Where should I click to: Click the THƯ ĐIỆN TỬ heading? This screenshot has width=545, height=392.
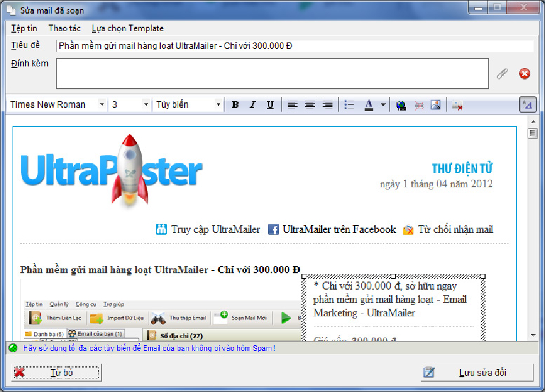(x=462, y=169)
